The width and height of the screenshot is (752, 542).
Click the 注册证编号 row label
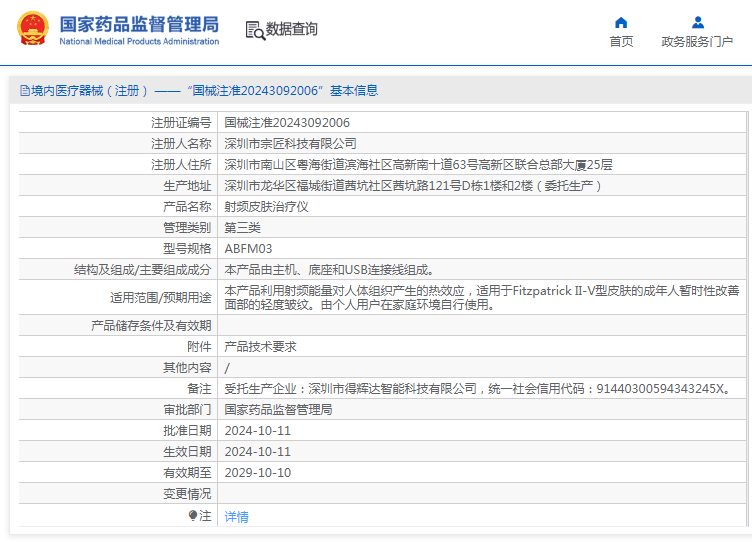[x=181, y=123]
